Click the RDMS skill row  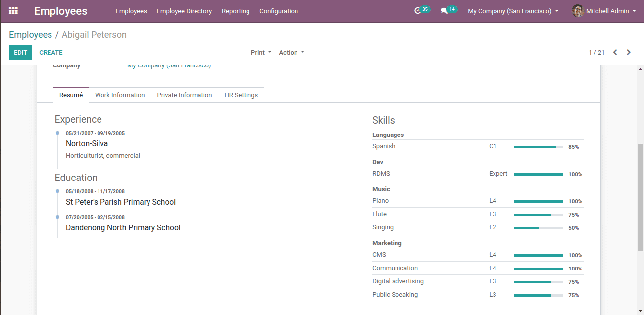(x=478, y=174)
